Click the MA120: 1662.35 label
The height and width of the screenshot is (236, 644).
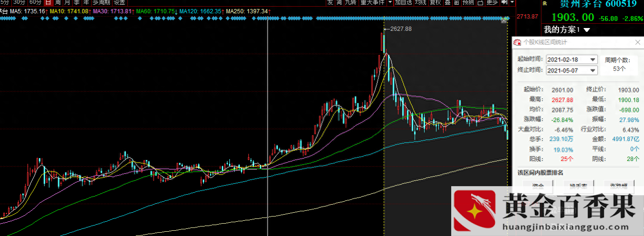[x=200, y=11]
